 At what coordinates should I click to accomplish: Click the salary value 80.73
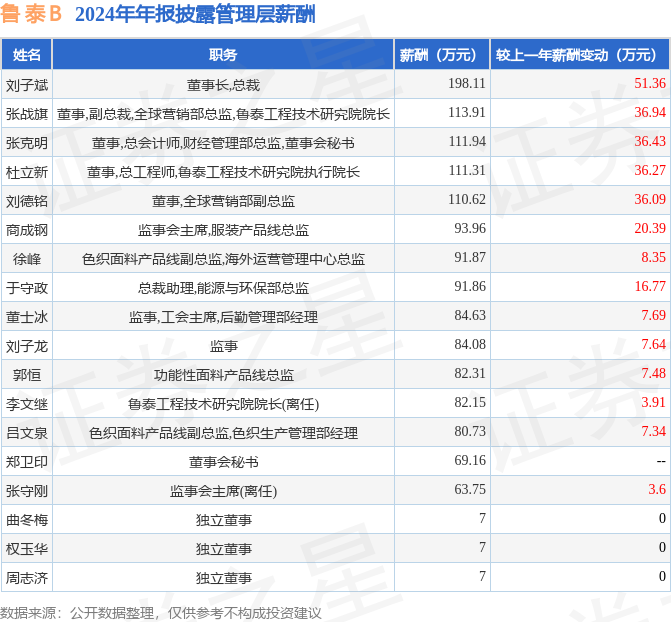pos(470,431)
